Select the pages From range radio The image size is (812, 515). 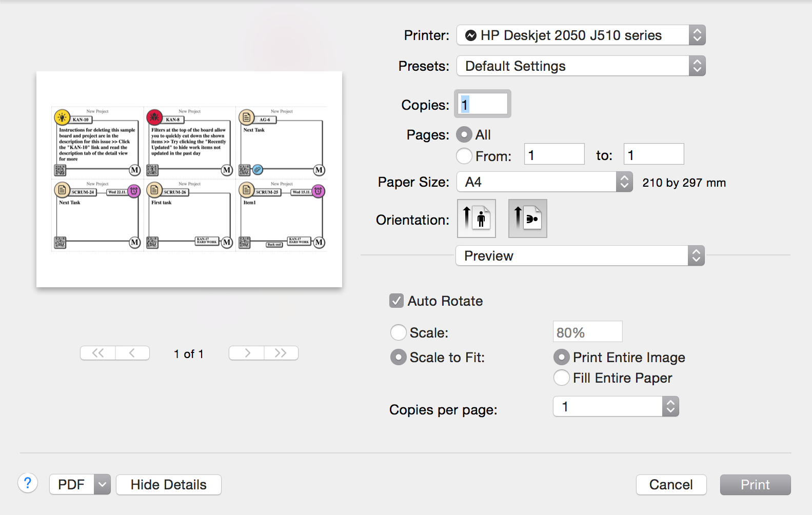pyautogui.click(x=464, y=156)
